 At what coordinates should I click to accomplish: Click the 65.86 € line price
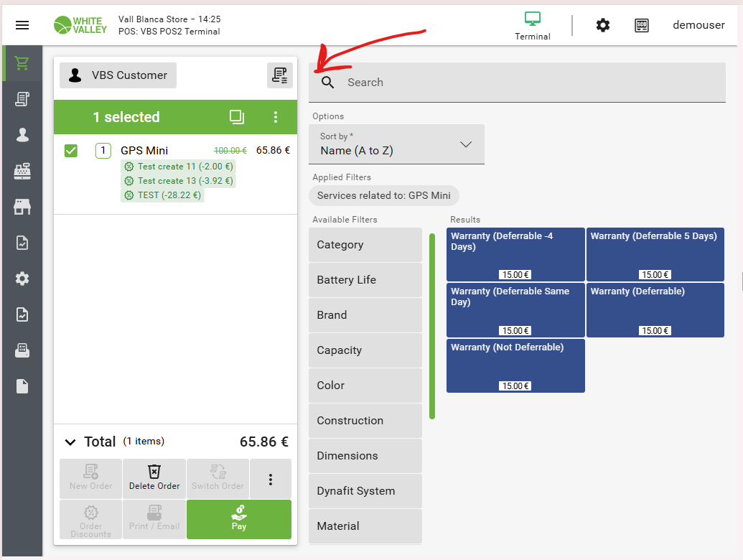(x=273, y=150)
